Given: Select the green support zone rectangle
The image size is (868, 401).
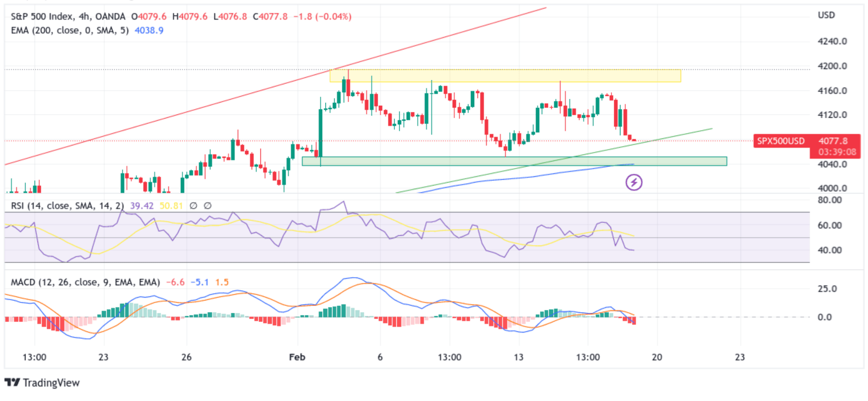Looking at the screenshot, I should [x=515, y=161].
